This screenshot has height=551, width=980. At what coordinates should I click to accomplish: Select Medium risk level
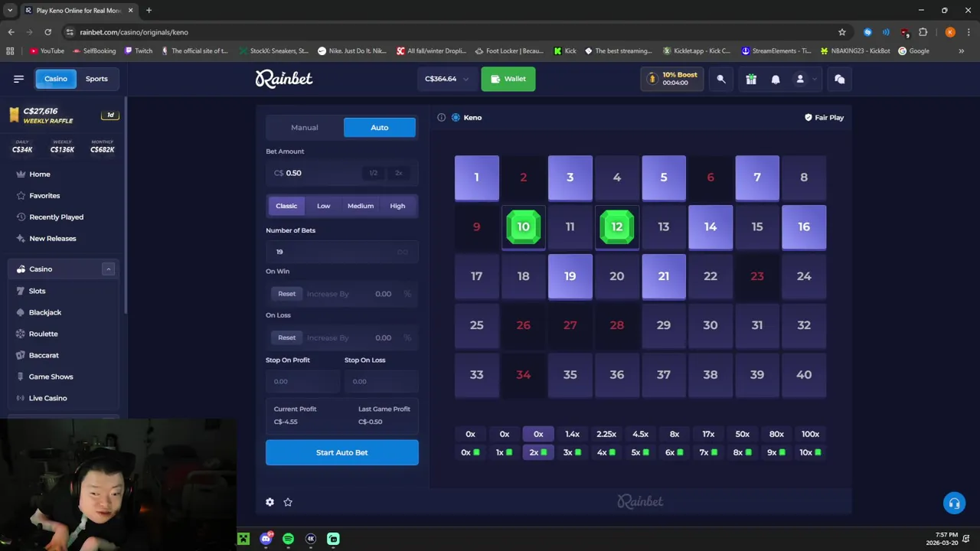361,206
